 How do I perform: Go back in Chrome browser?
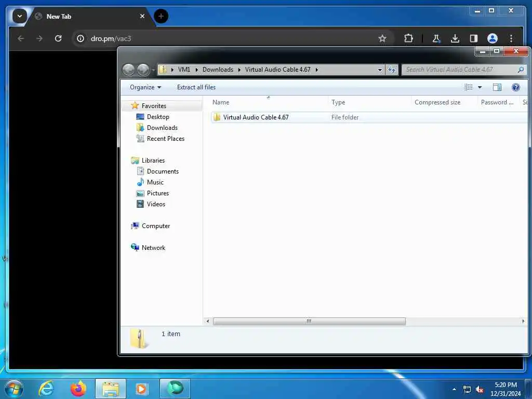click(21, 38)
